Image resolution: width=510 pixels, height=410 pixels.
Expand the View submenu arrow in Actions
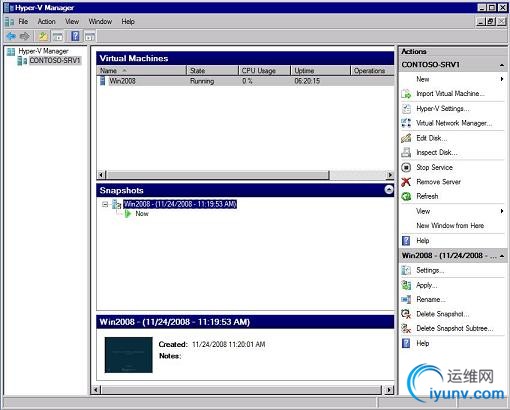click(x=502, y=211)
